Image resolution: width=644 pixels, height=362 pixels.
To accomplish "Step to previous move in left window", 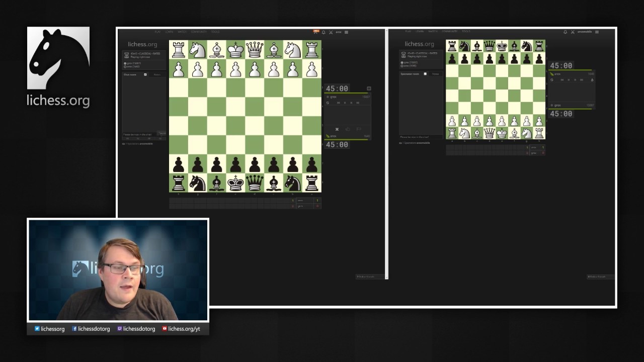I will tap(345, 103).
